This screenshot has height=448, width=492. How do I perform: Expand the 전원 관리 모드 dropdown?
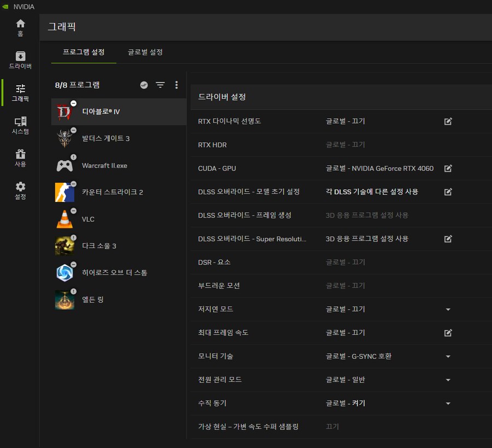tap(448, 380)
